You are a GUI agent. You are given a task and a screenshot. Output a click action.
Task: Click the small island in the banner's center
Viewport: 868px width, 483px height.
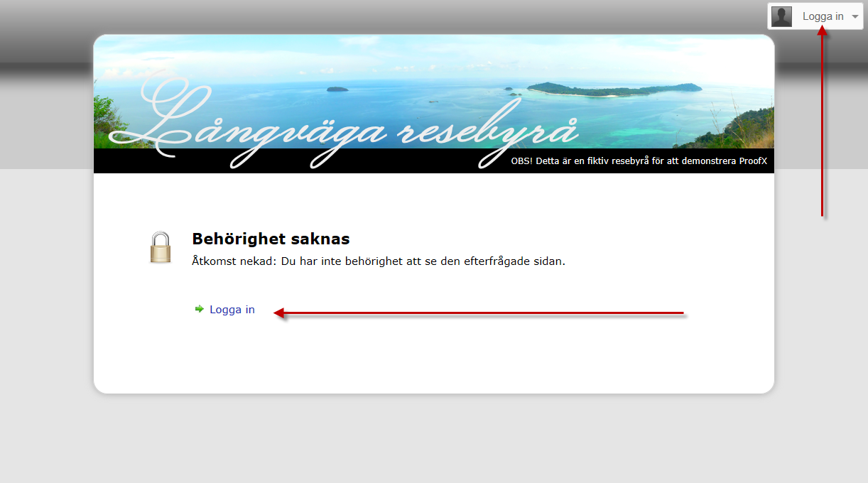click(x=337, y=89)
